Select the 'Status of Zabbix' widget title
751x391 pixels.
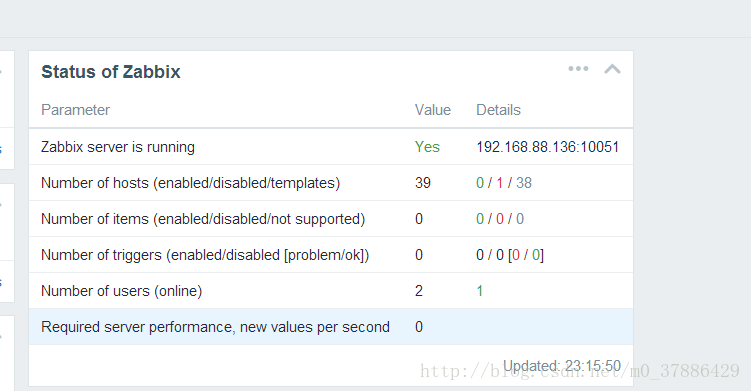(x=111, y=72)
